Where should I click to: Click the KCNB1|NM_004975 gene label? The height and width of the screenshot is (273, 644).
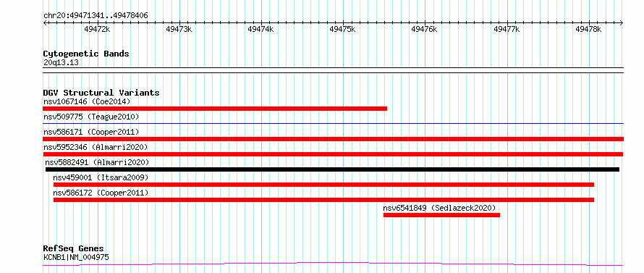tap(76, 257)
